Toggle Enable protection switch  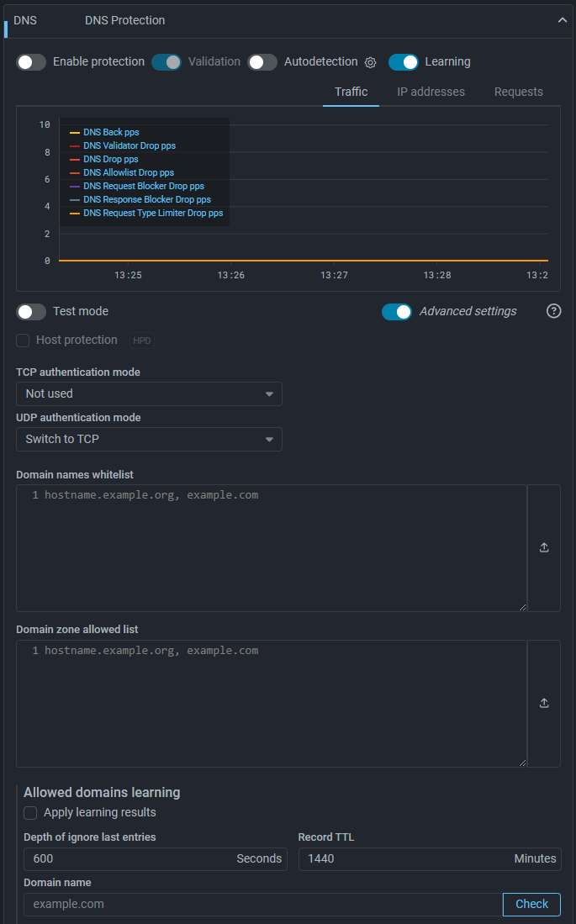point(32,62)
